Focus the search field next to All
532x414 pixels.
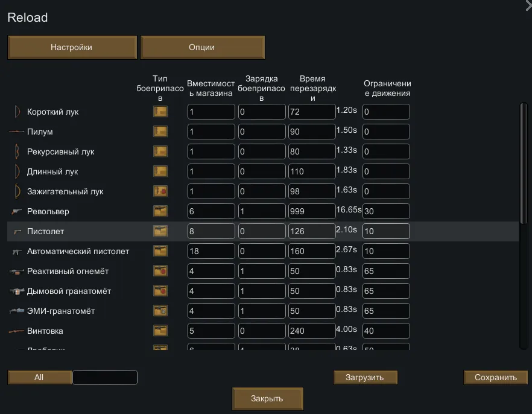(x=105, y=378)
